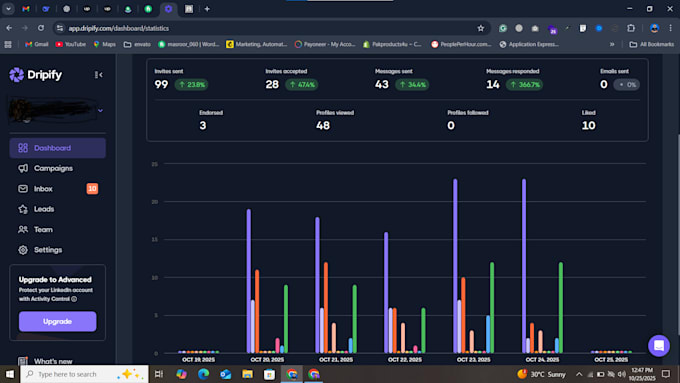680x383 pixels.
Task: Open the browser extensions puzzle icon
Action: point(631,28)
